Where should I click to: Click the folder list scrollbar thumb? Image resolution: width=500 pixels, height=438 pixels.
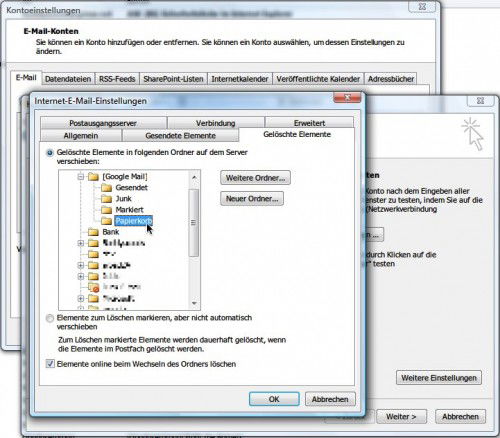194,223
